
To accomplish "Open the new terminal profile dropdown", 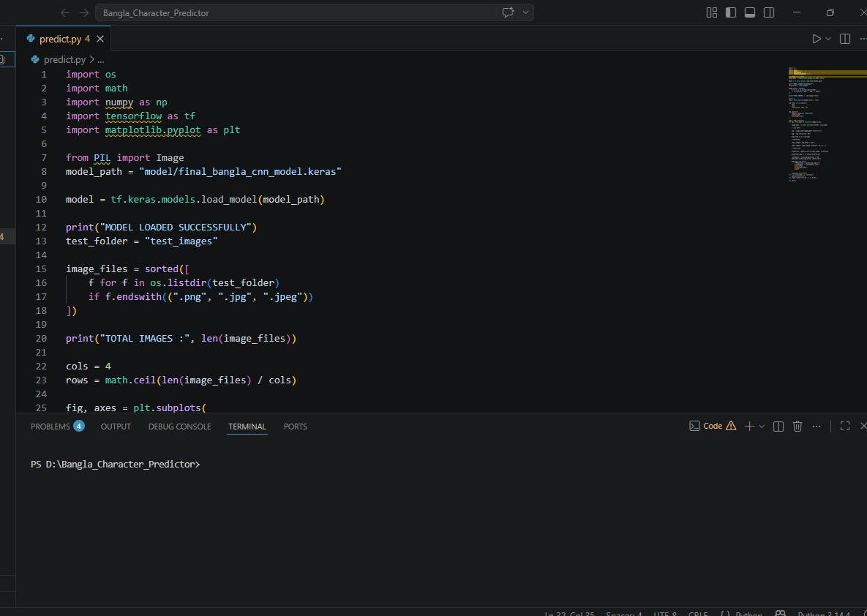I will [762, 426].
